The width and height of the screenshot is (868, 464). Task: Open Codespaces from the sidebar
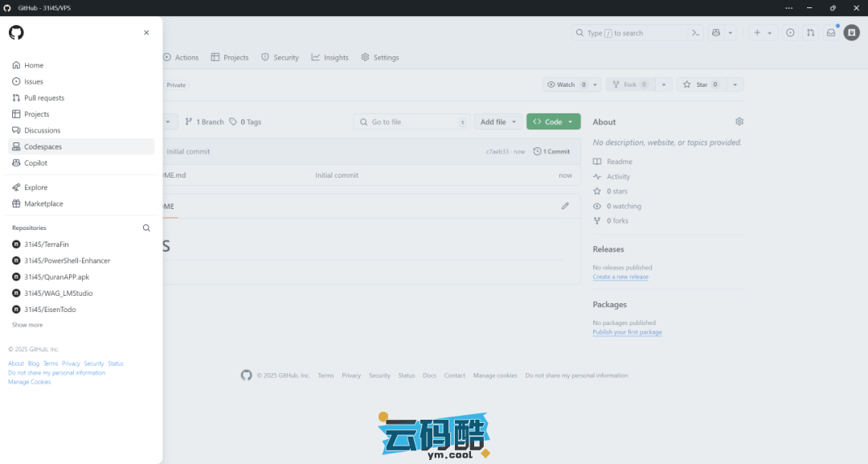coord(43,146)
